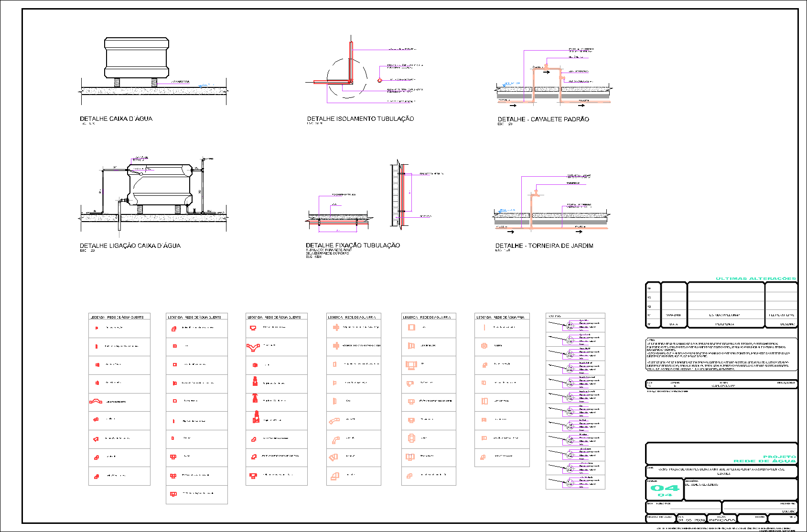Select the dashed circle in pipe insulation detail
This screenshot has width=807, height=532.
point(347,78)
